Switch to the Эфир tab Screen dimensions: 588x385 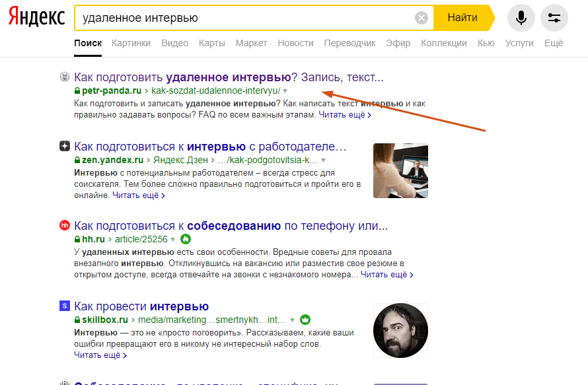tap(398, 43)
